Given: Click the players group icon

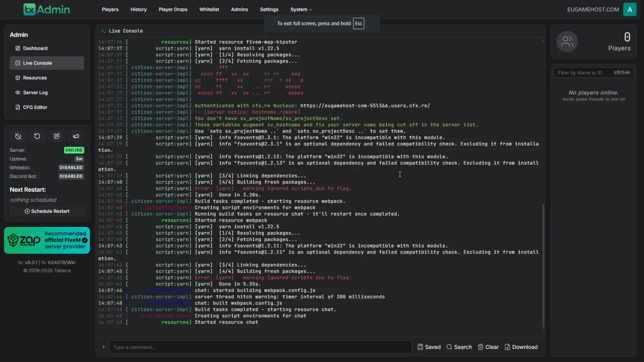Looking at the screenshot, I should coord(567,42).
